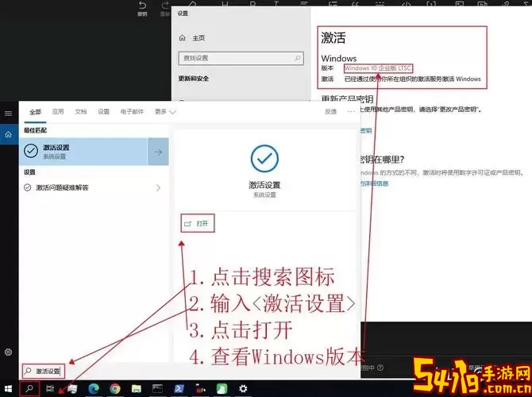Switch to the 文档 search tab

[81, 111]
